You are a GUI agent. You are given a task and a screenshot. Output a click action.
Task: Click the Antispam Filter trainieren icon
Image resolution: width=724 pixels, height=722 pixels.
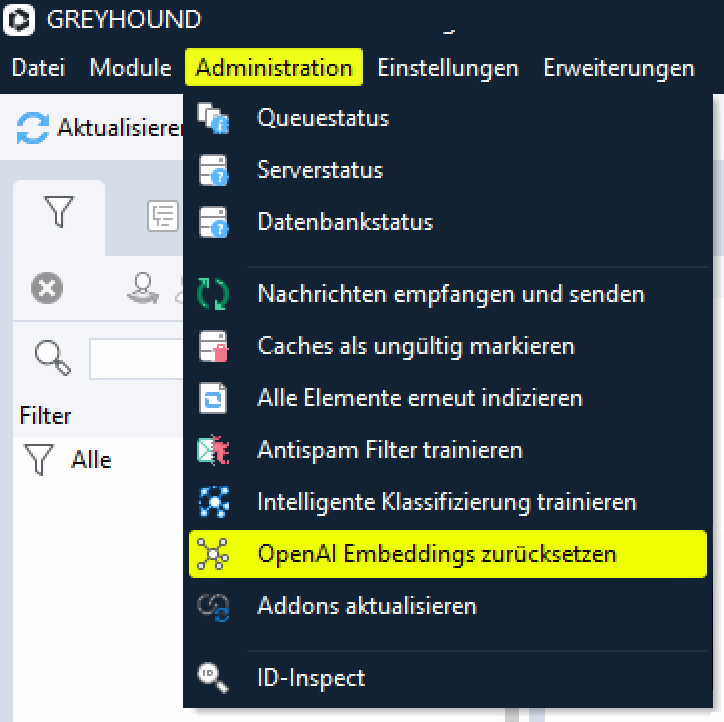point(213,450)
